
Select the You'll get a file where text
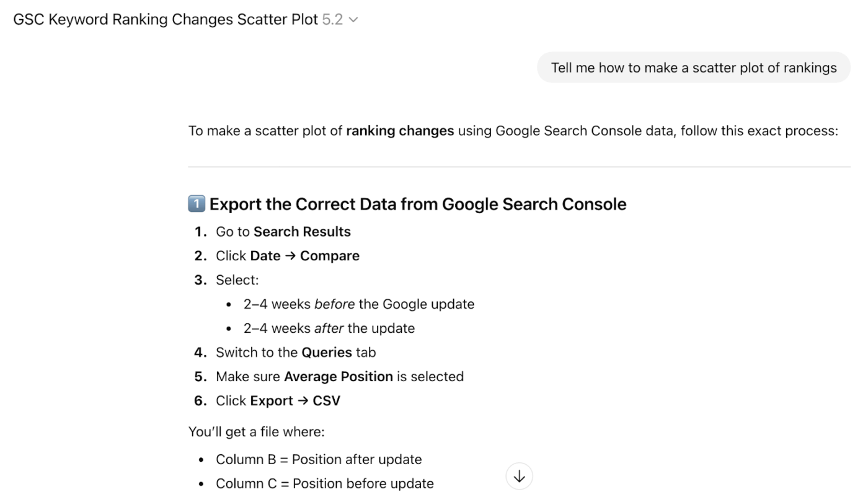point(256,431)
